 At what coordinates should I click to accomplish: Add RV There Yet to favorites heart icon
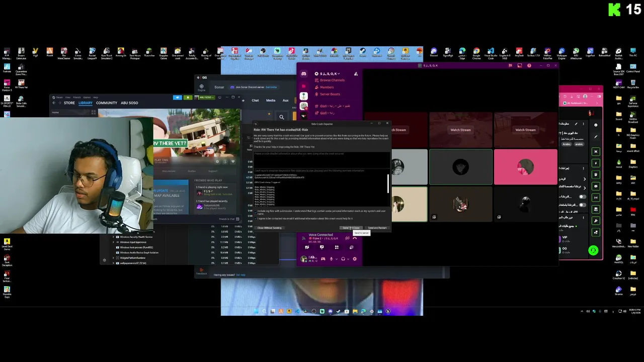[232, 161]
